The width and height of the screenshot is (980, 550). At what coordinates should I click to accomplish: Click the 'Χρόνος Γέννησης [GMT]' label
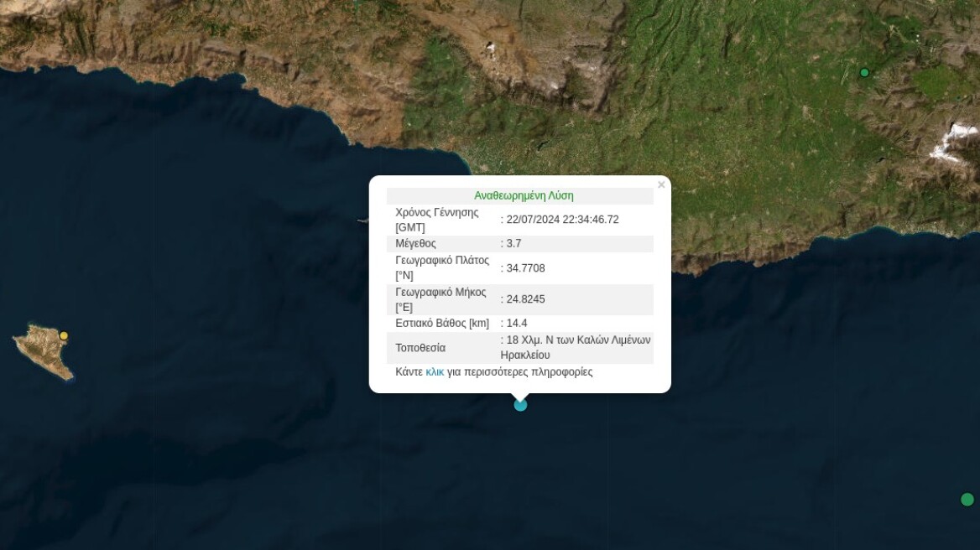click(436, 220)
